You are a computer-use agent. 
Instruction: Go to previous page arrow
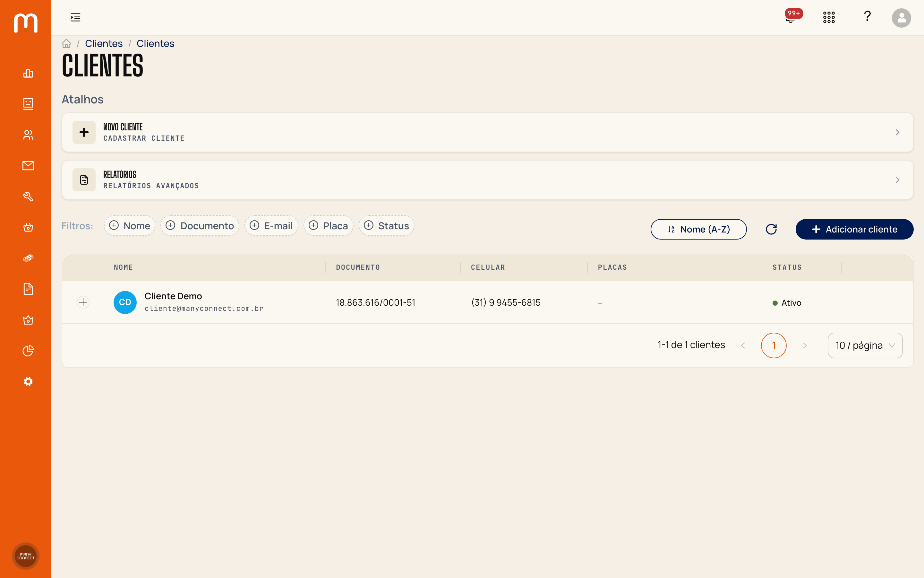743,346
